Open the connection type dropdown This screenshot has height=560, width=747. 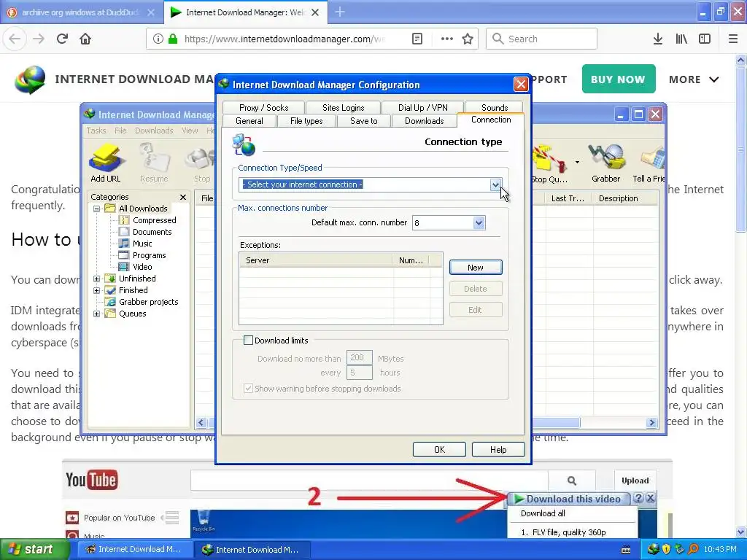pyautogui.click(x=495, y=184)
